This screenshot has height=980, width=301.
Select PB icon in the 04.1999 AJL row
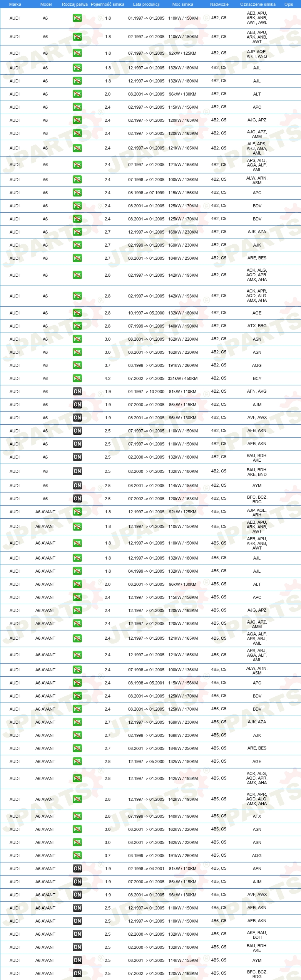tap(77, 571)
